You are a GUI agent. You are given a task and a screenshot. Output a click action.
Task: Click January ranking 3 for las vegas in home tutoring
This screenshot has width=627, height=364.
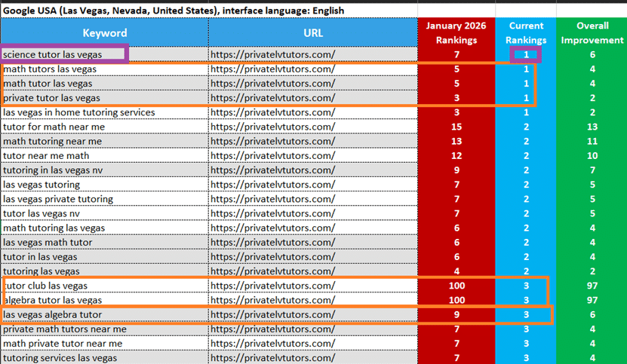(456, 112)
